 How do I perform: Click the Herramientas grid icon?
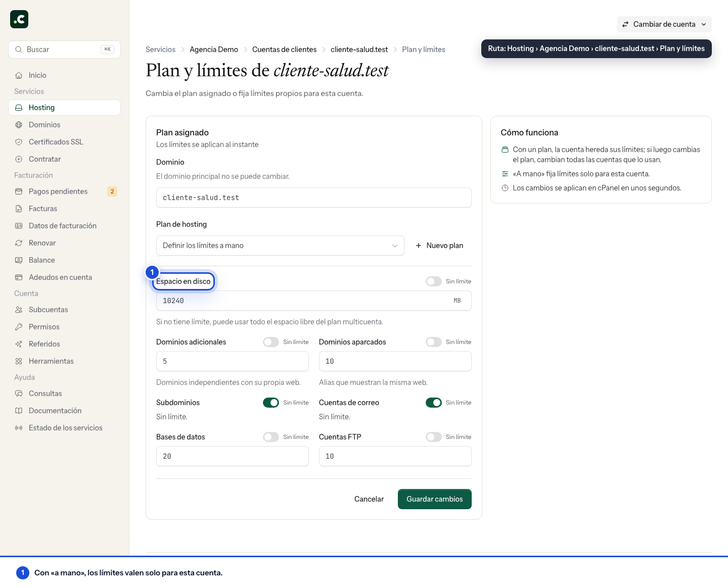[19, 361]
